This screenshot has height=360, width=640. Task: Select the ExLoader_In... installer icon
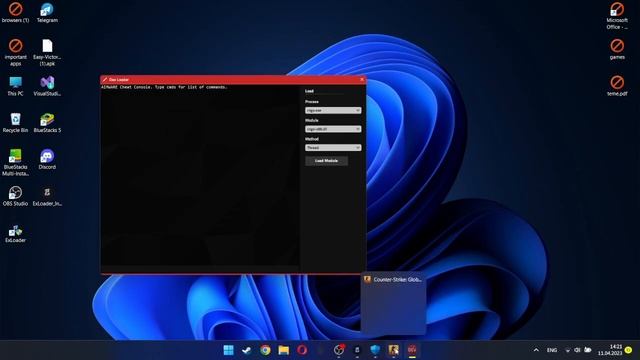47,196
